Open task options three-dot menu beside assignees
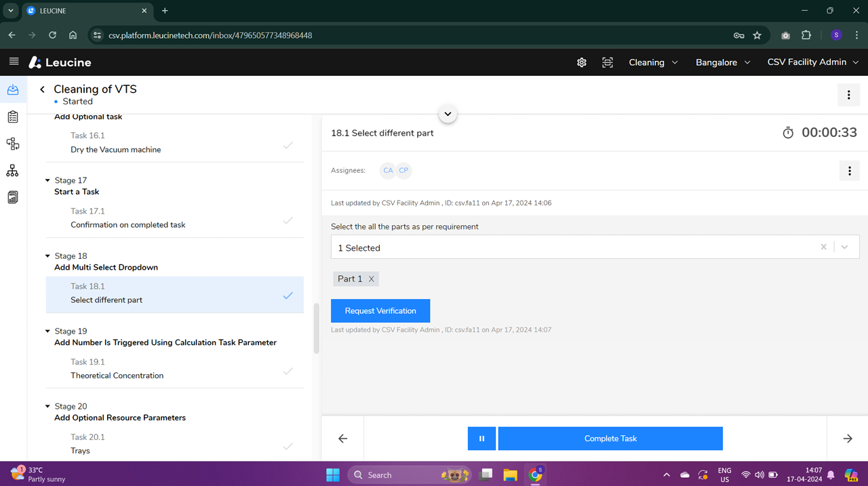The width and height of the screenshot is (868, 486). [x=849, y=171]
